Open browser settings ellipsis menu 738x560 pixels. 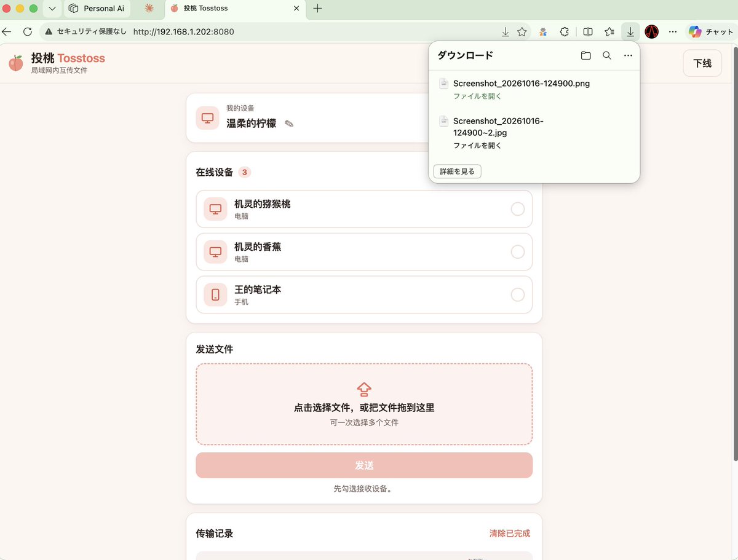click(x=673, y=31)
